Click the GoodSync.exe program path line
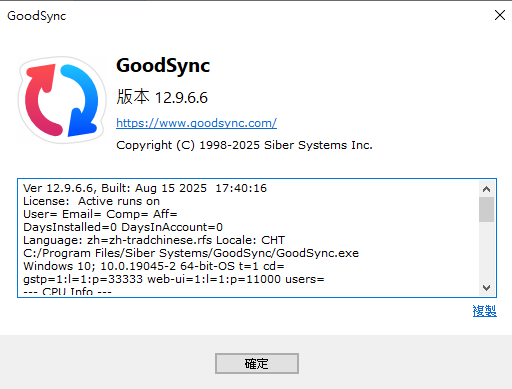Screen dimensions: 512x389 [x=191, y=253]
